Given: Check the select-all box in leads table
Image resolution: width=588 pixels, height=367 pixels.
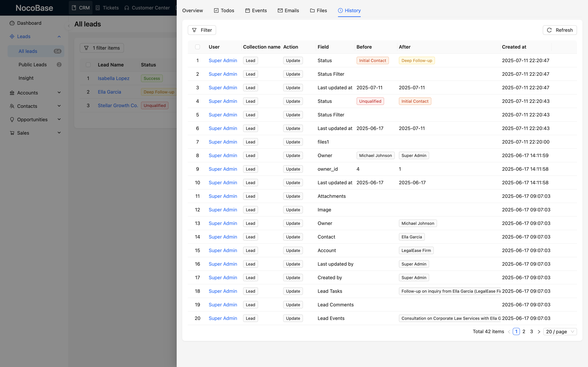Looking at the screenshot, I should click(88, 65).
